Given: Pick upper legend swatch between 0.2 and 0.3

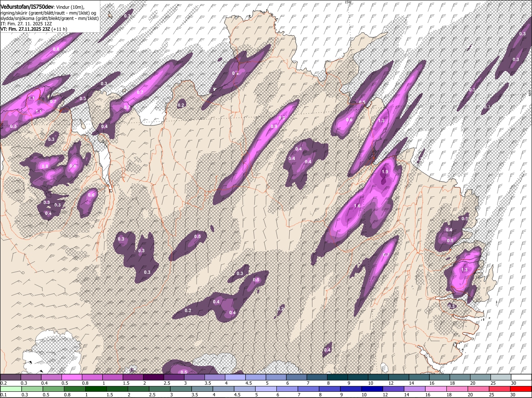Looking at the screenshot, I should click(x=10, y=377).
